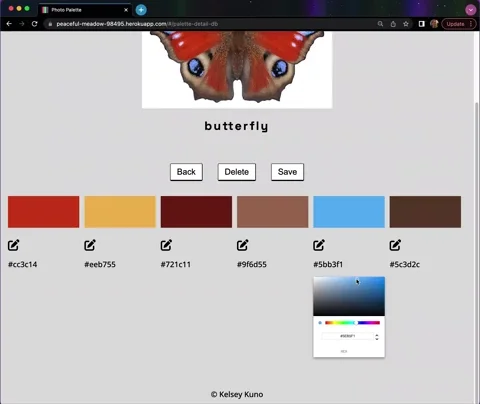480x404 pixels.
Task: Click the browser address bar URL
Action: pyautogui.click(x=137, y=24)
